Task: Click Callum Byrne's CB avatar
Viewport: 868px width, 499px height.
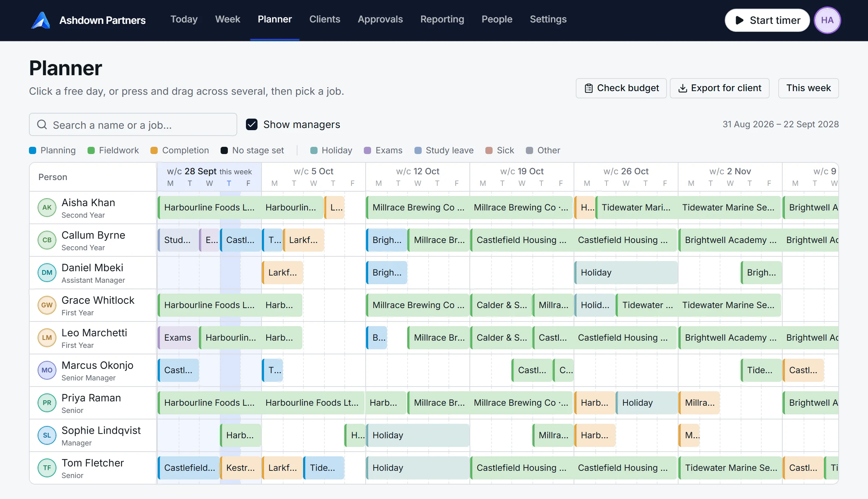Action: (47, 240)
